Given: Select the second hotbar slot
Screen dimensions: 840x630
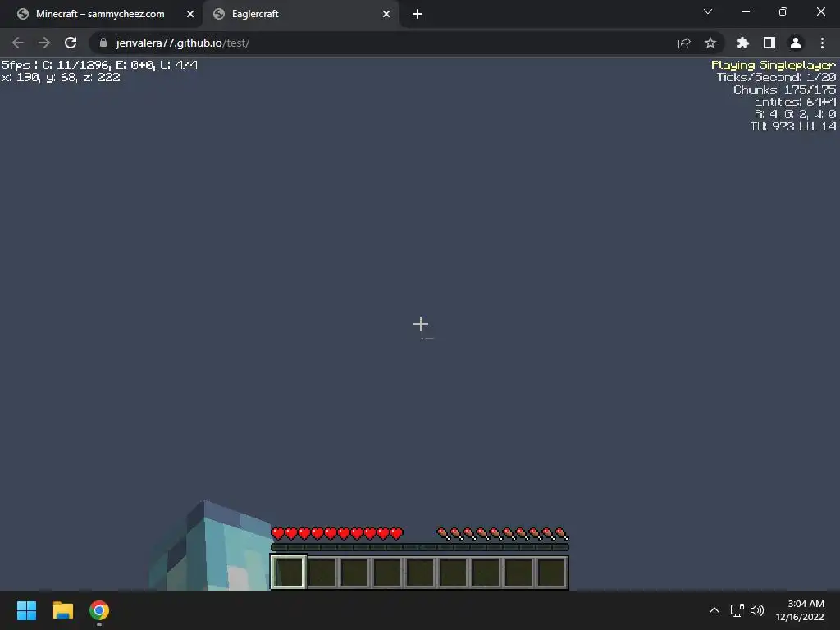Looking at the screenshot, I should pyautogui.click(x=322, y=572).
